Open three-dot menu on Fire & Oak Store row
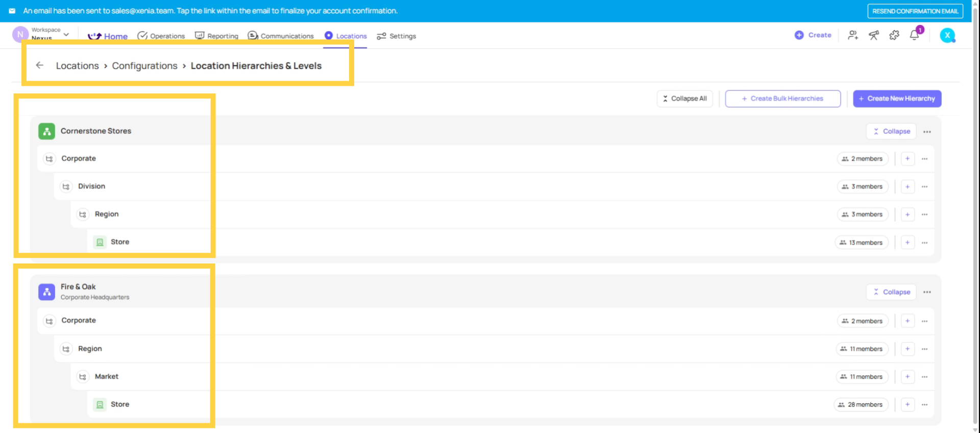This screenshot has height=433, width=980. pos(924,405)
